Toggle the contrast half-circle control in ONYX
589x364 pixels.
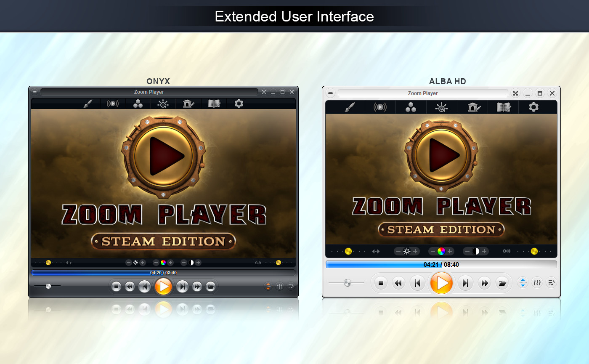pos(191,263)
